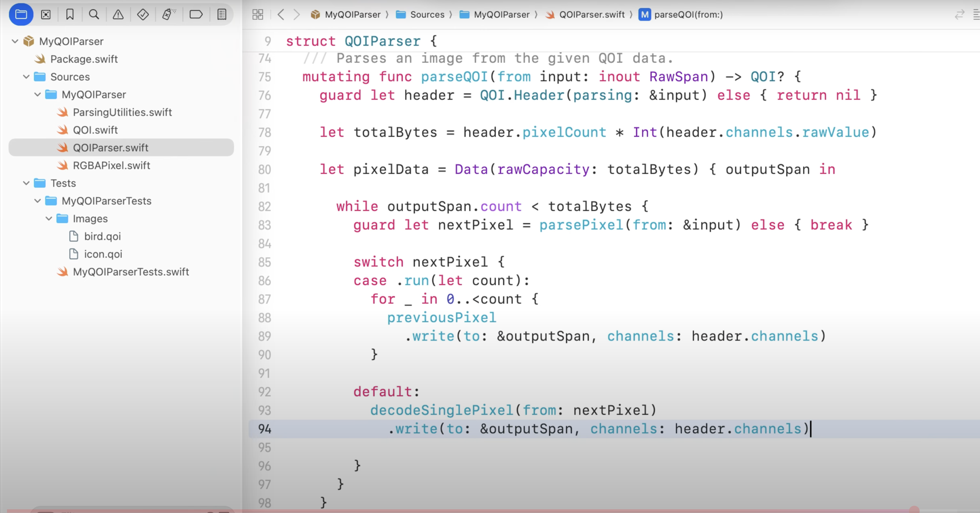Open bird.qoi file
The height and width of the screenshot is (513, 980).
[x=102, y=236]
